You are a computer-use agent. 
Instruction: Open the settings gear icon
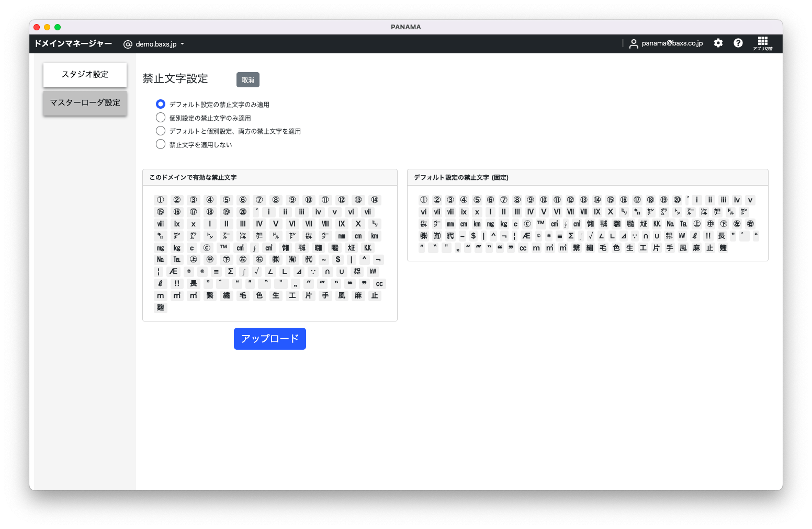coord(718,43)
